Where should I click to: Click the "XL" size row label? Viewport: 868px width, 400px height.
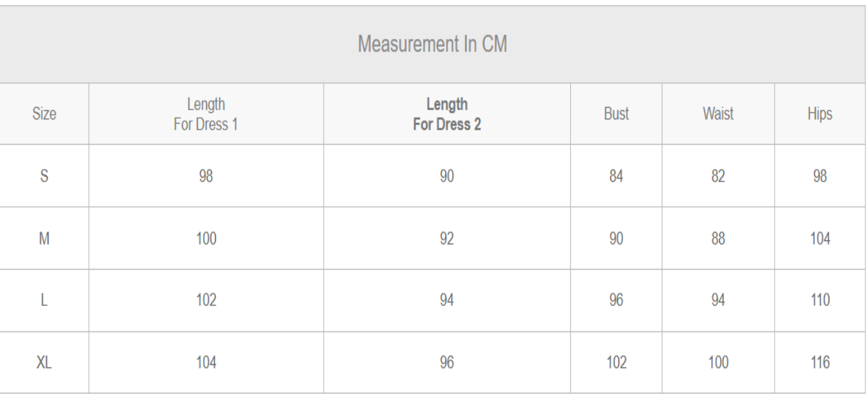(x=44, y=363)
